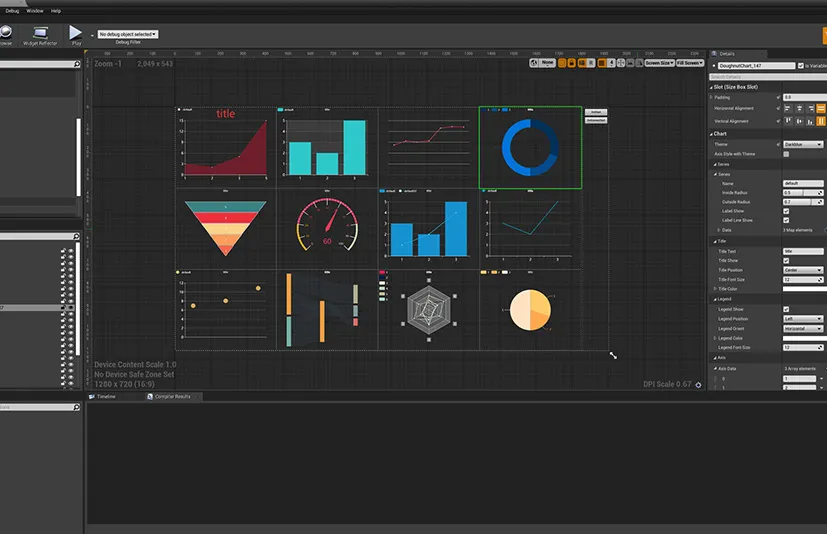Open the Title Position dropdown
This screenshot has height=534, width=827.
803,270
